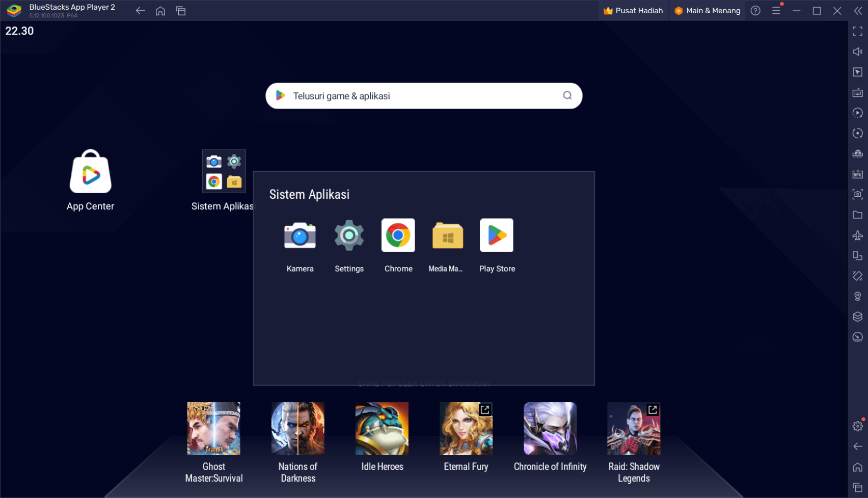Click the Install APK icon in sidebar
Image resolution: width=868 pixels, height=498 pixels.
[858, 174]
